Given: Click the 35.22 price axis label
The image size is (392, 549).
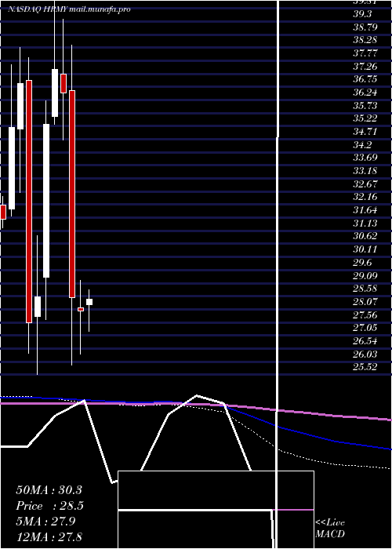Looking at the screenshot, I should point(365,118).
